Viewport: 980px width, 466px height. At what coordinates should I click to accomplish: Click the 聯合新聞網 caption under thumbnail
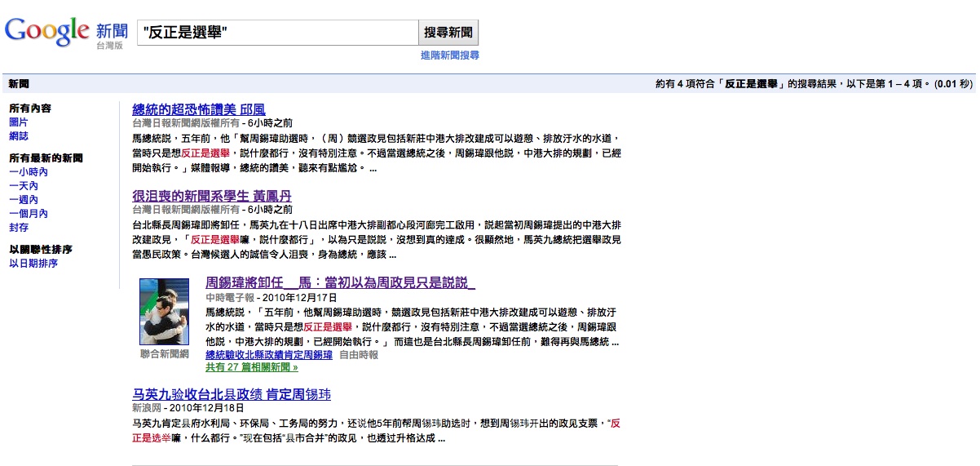pyautogui.click(x=165, y=354)
